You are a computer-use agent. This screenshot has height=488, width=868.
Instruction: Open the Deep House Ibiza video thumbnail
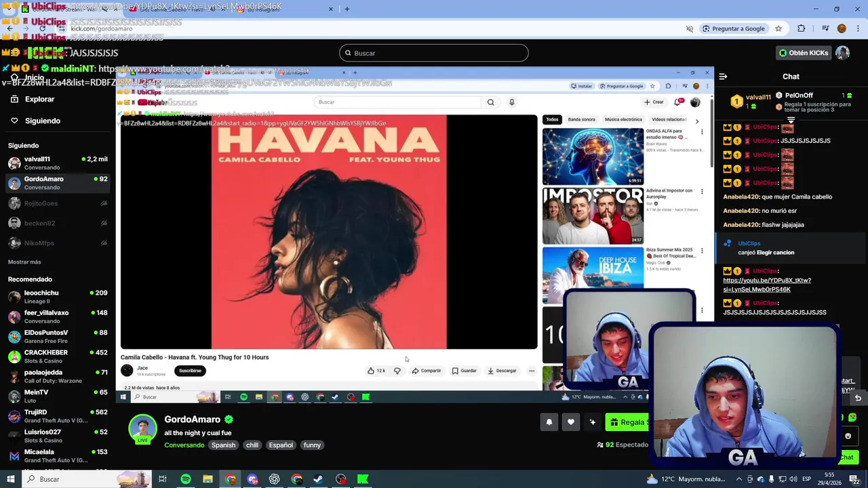[593, 274]
